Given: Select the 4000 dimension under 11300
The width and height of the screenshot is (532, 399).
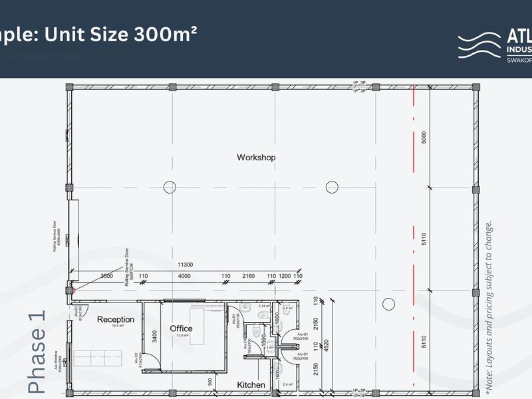Looking at the screenshot, I should [x=184, y=276].
